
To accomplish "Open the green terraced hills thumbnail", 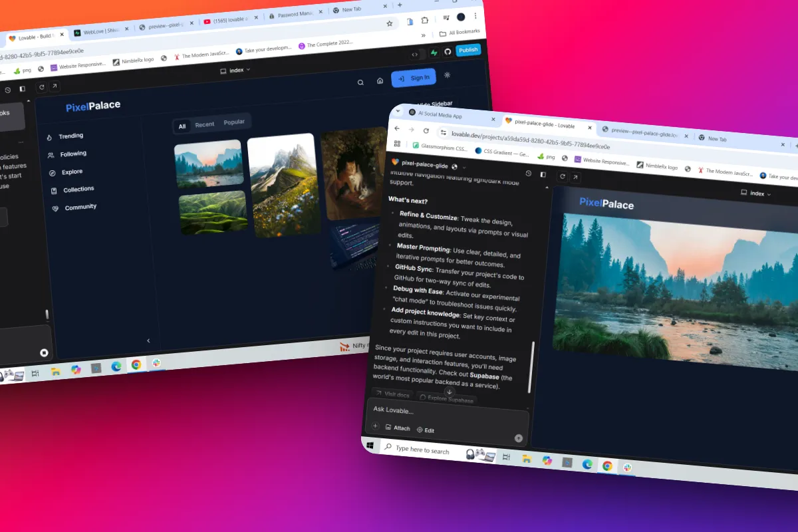I will click(x=213, y=212).
